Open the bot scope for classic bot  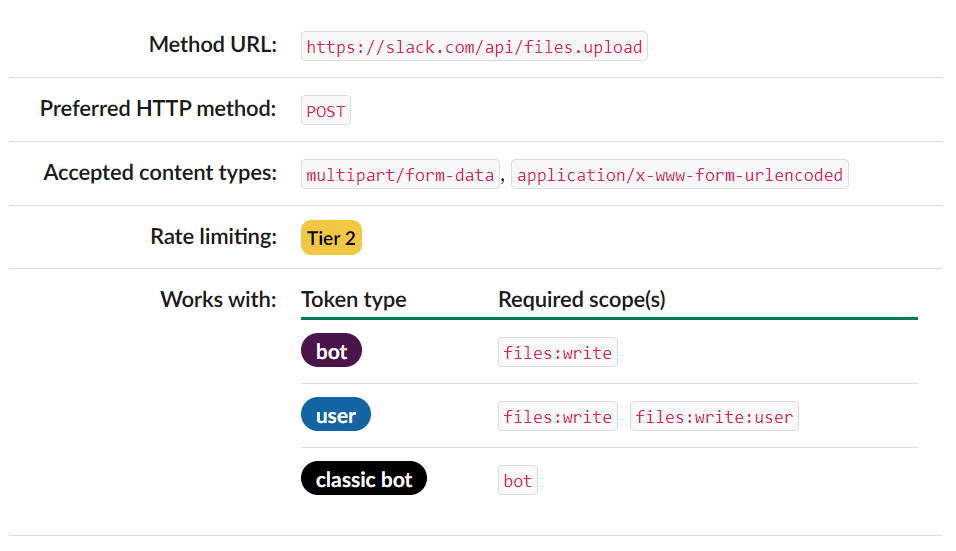(x=518, y=480)
